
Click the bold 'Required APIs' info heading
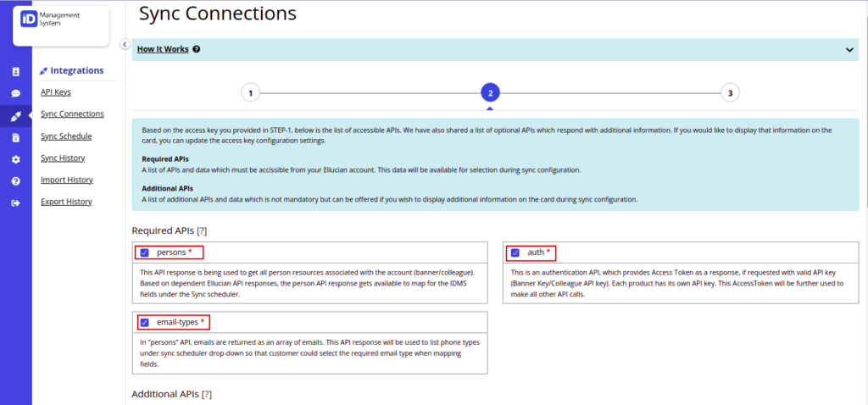(x=165, y=158)
